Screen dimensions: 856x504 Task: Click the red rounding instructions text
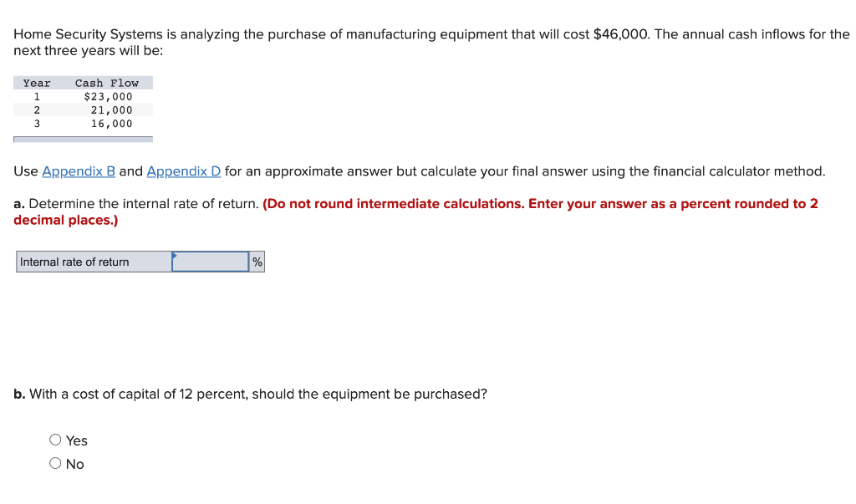(x=415, y=211)
